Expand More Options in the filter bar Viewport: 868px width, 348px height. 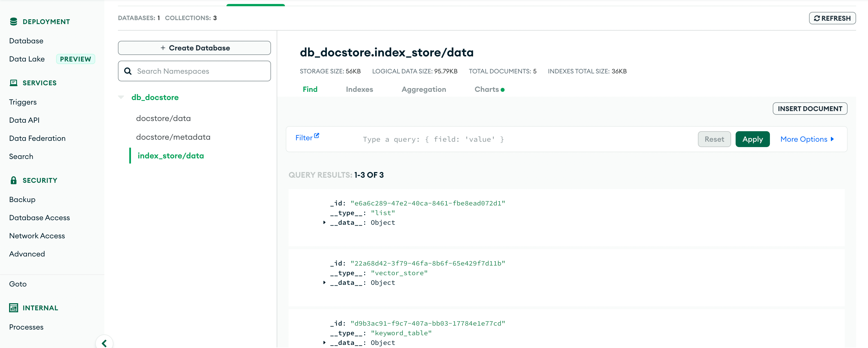point(807,139)
